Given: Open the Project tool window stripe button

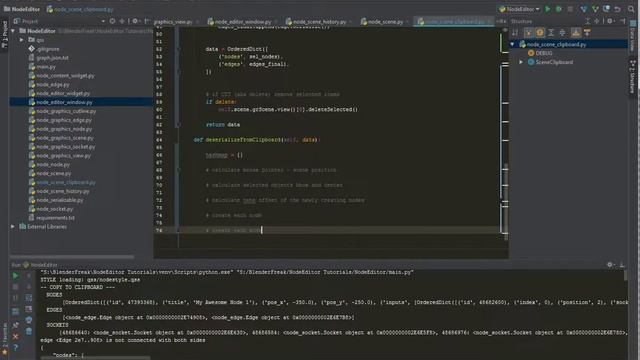Looking at the screenshot, I should click(x=4, y=35).
